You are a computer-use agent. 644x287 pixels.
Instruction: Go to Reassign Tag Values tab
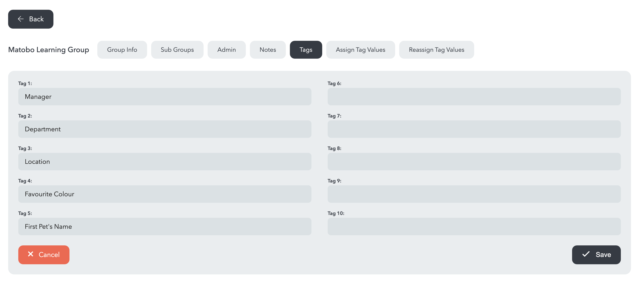[x=436, y=50]
